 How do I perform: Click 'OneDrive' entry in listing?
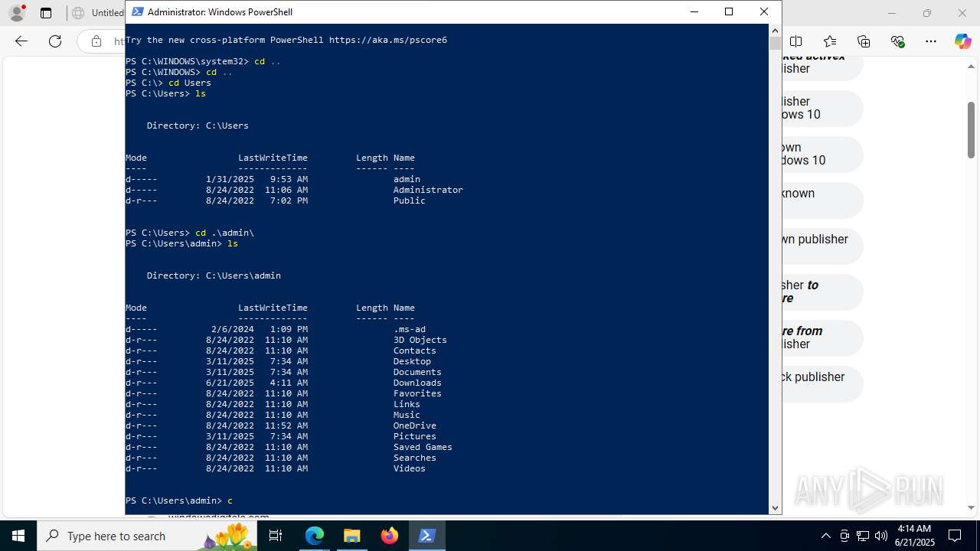pyautogui.click(x=414, y=425)
